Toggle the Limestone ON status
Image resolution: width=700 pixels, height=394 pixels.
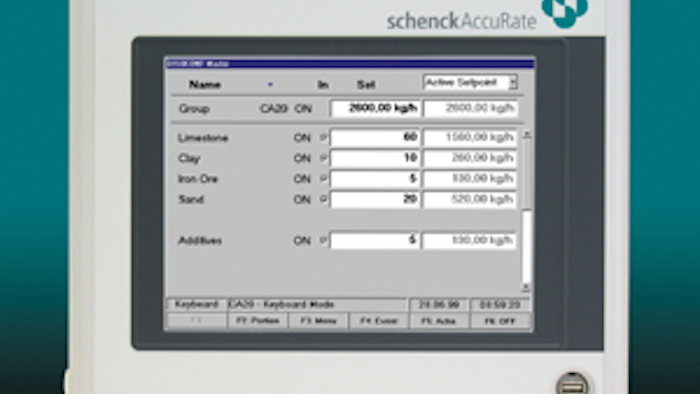pyautogui.click(x=302, y=138)
